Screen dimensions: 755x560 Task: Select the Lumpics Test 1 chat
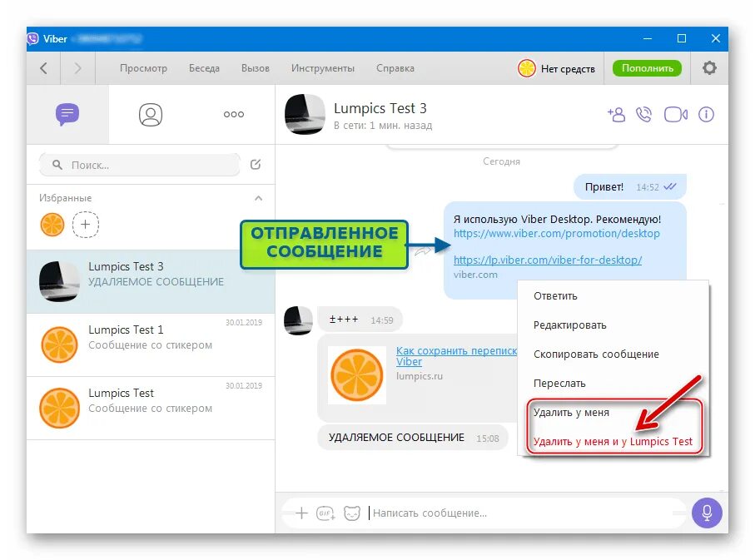point(151,345)
